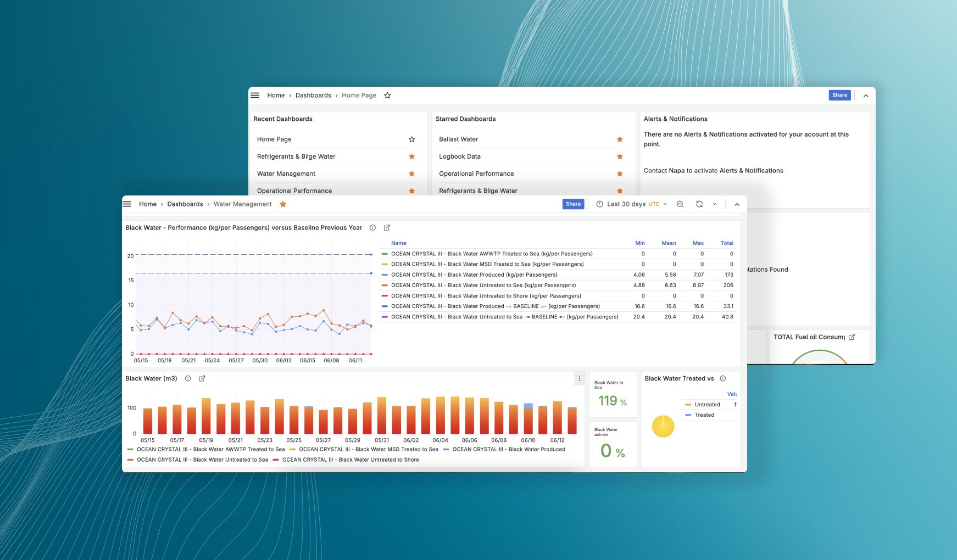957x560 pixels.
Task: Star the Home Page in Recent Dashboards
Action: coord(411,139)
